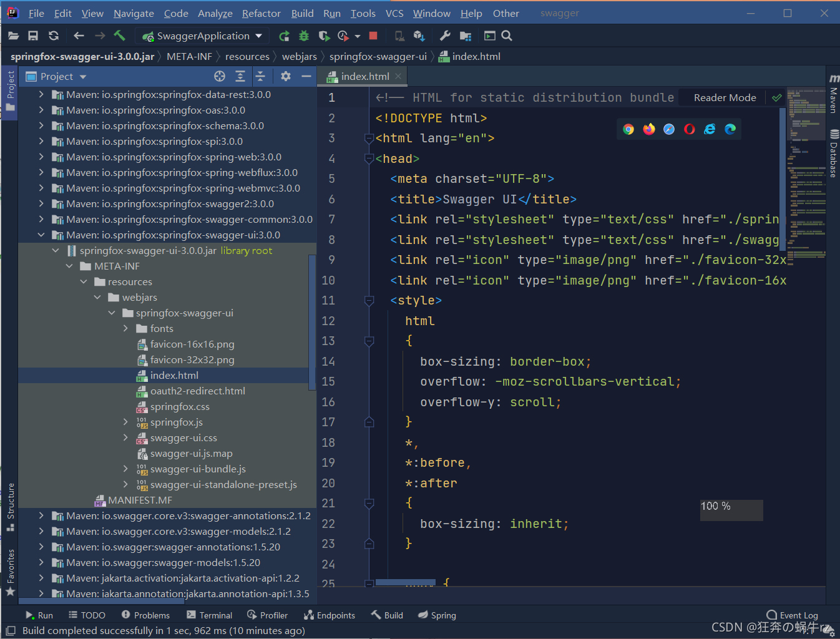Toggle the Maven tool window
Screen dimensions: 840x639
click(833, 94)
